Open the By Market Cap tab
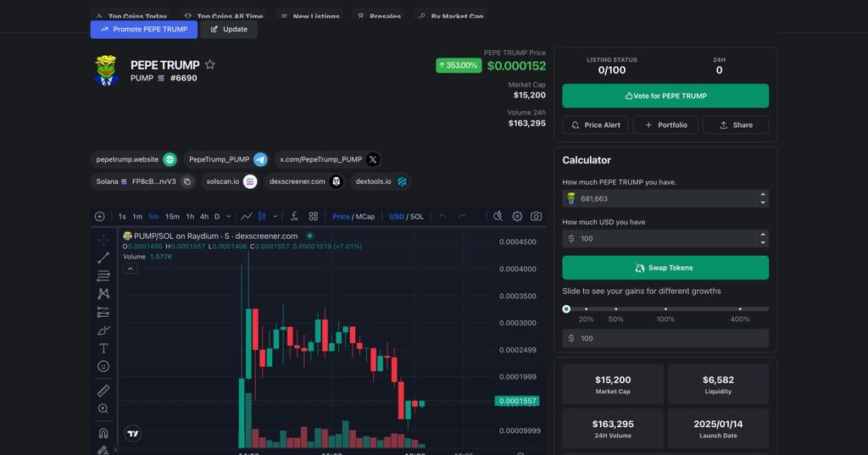 [451, 16]
